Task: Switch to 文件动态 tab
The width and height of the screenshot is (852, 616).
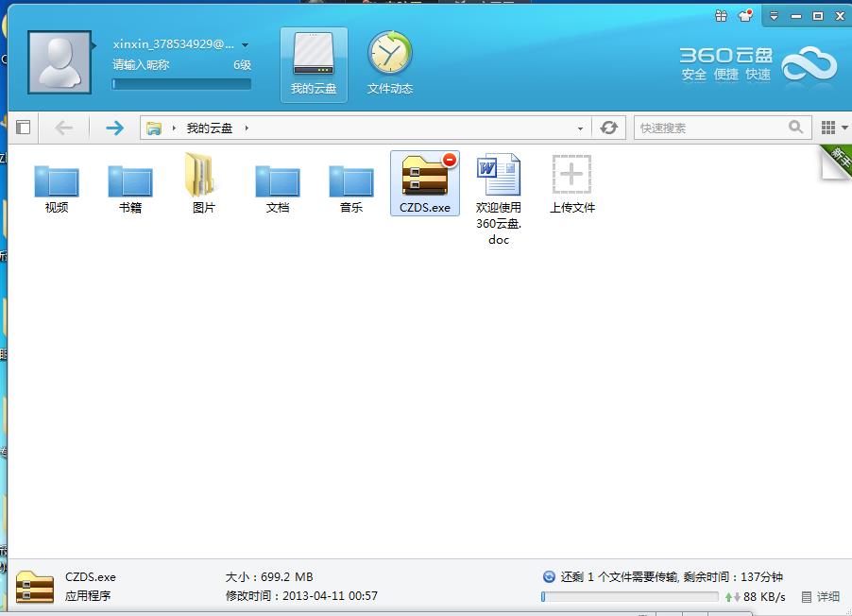Action: point(390,64)
